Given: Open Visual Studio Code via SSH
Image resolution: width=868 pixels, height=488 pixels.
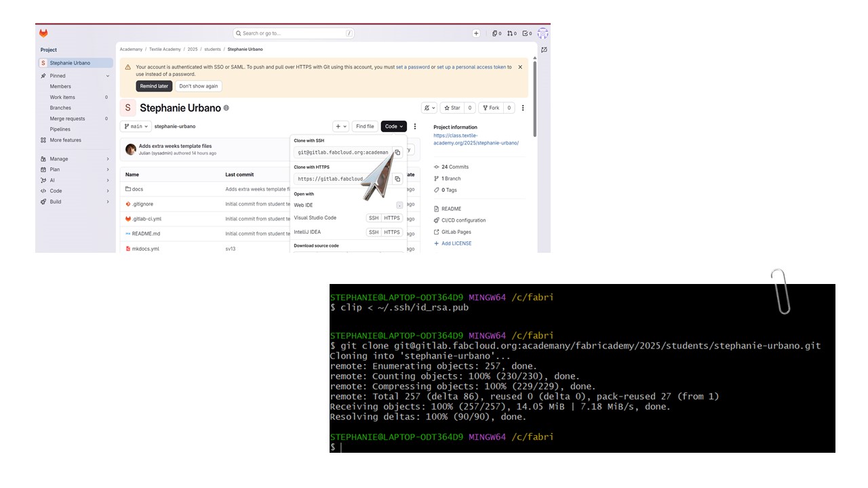Looking at the screenshot, I should tap(374, 218).
